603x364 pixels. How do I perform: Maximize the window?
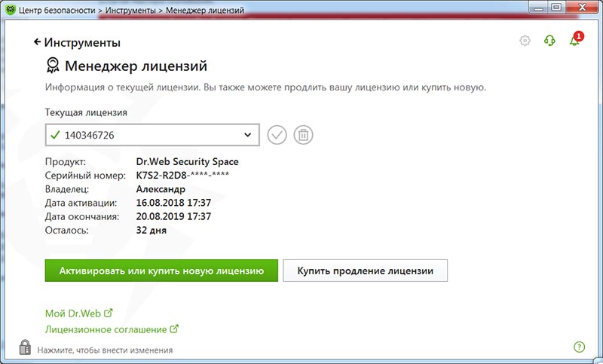[x=556, y=8]
